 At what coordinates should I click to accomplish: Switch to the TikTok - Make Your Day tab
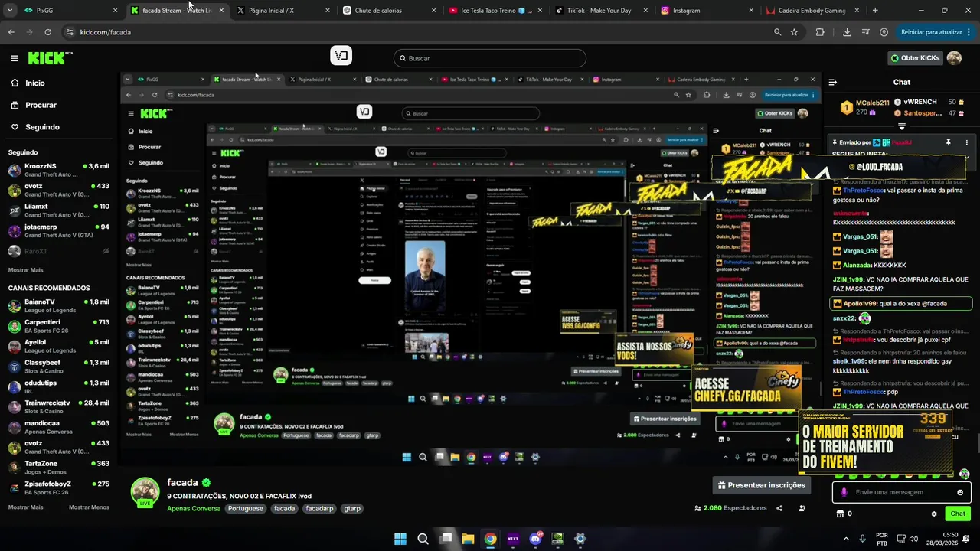point(599,11)
